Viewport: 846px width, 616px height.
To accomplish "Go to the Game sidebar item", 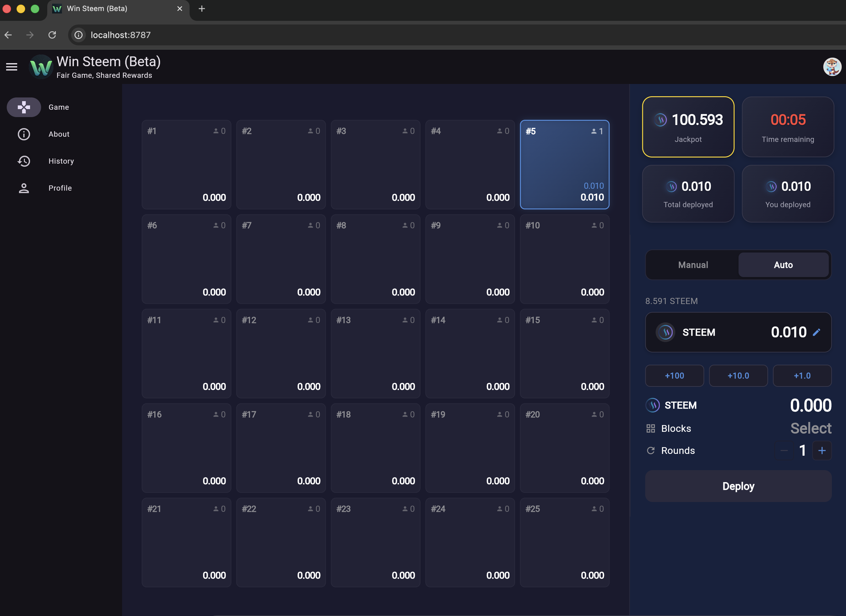I will (24, 107).
